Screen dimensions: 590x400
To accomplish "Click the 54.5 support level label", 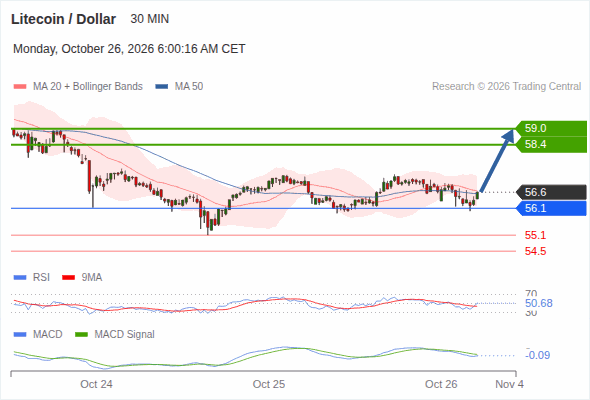I will tap(535, 251).
